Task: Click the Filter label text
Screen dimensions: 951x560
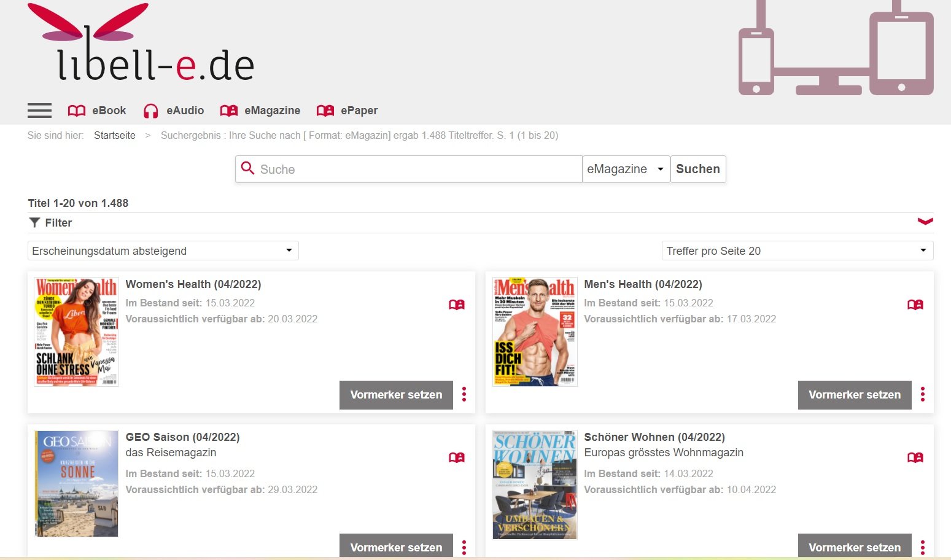Action: tap(58, 223)
